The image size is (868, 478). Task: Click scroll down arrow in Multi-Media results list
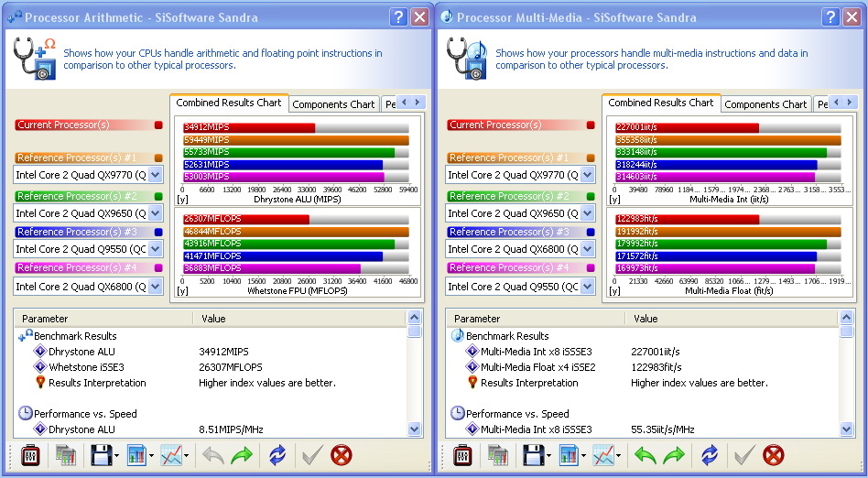tap(846, 429)
